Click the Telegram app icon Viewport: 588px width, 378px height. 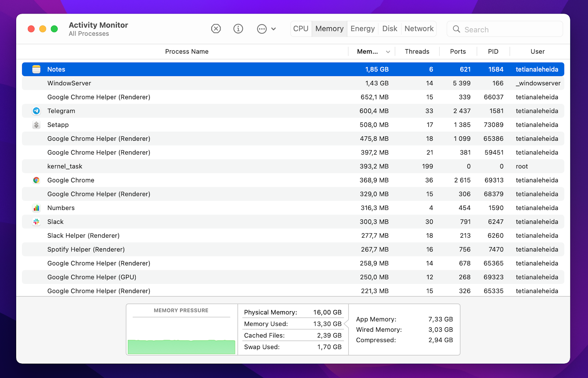pyautogui.click(x=36, y=111)
